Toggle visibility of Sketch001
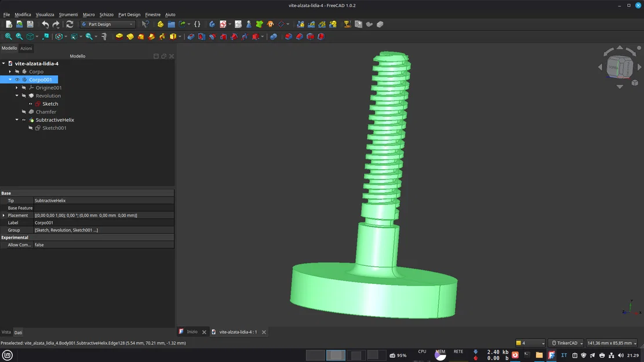The width and height of the screenshot is (644, 362). (30, 128)
